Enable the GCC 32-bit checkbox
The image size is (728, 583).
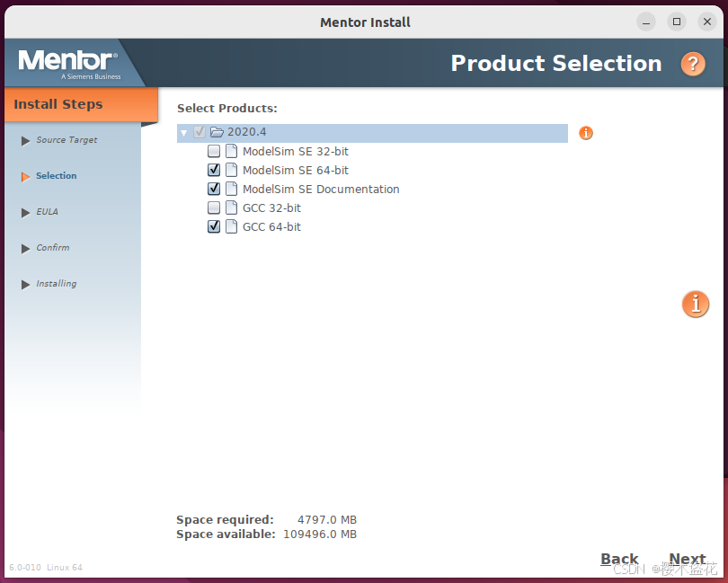click(214, 208)
